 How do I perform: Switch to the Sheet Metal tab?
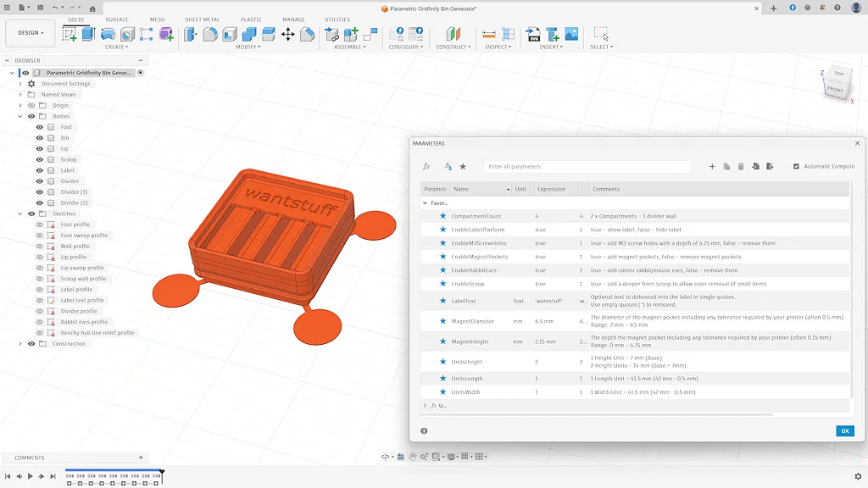pos(202,19)
